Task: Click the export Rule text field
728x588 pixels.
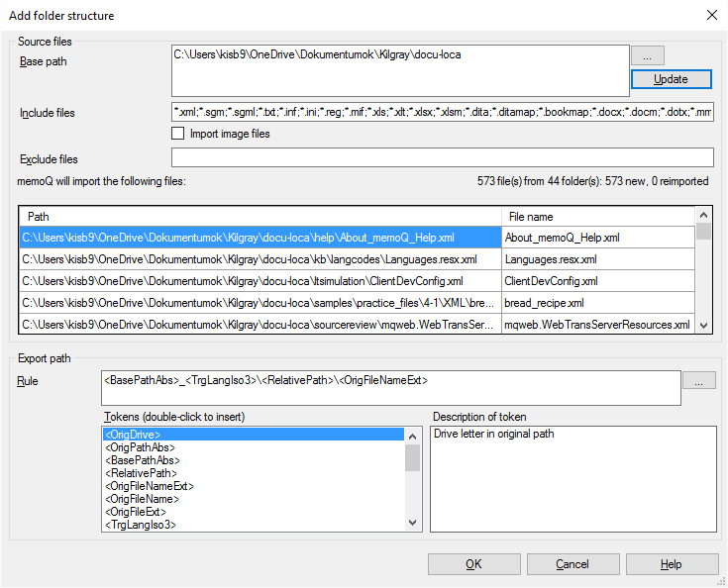Action: tap(390, 387)
